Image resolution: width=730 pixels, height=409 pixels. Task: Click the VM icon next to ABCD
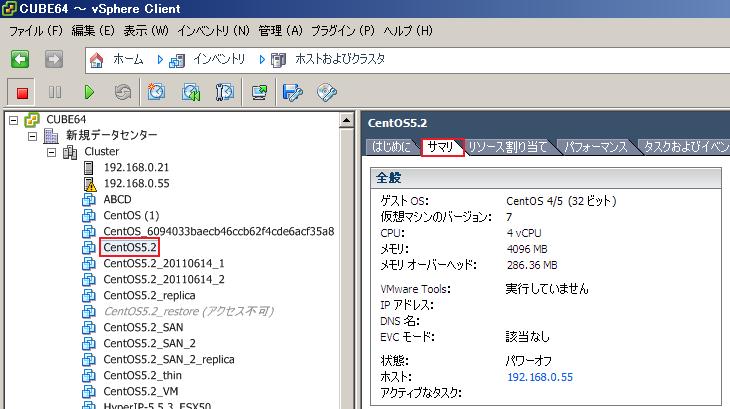click(x=88, y=200)
